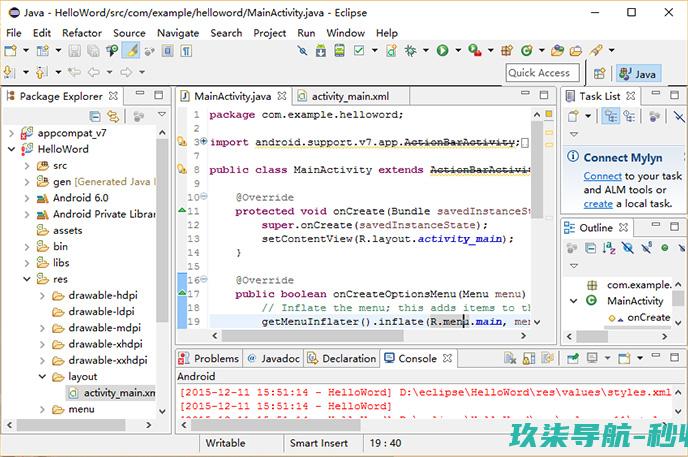Viewport: 688px width, 457px height.
Task: Collapse the res folder
Action: tap(27, 279)
